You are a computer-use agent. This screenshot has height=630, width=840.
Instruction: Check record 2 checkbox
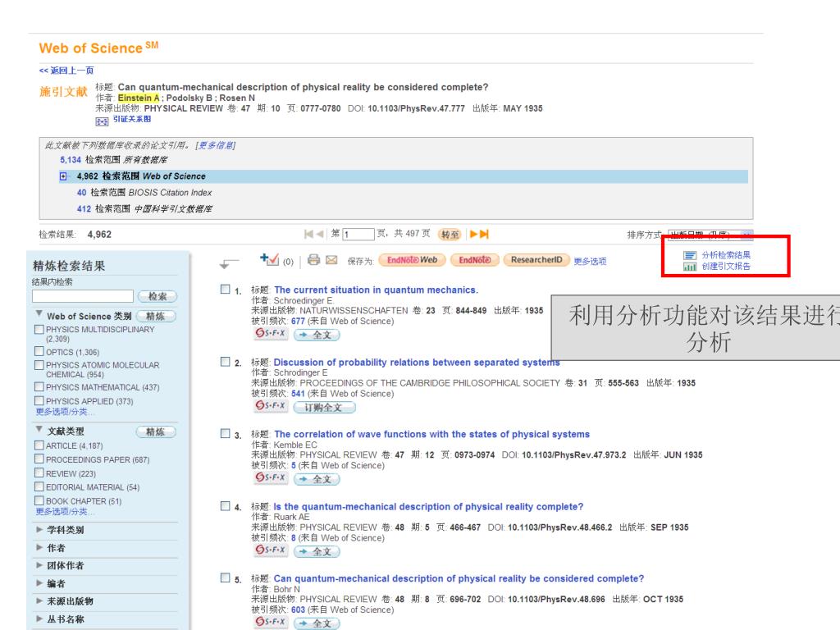point(226,362)
